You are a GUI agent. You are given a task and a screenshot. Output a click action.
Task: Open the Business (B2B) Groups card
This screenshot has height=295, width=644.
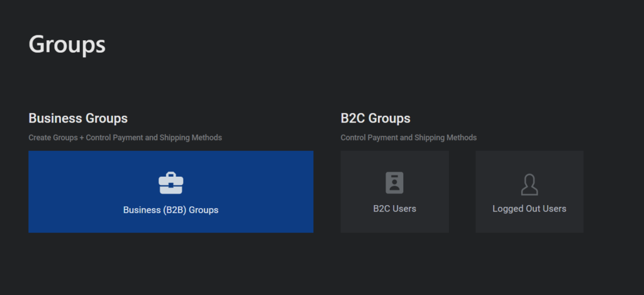coord(171,191)
